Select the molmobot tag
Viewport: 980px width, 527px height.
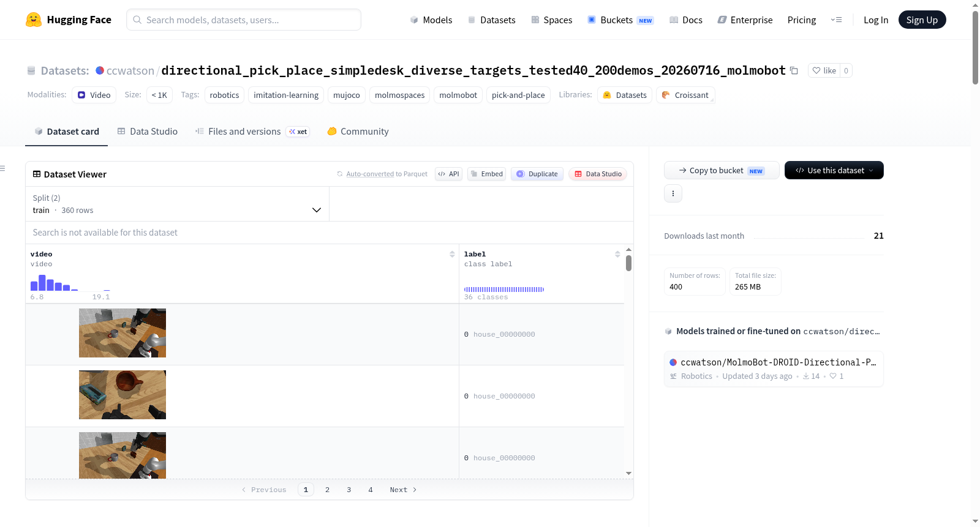coord(458,95)
